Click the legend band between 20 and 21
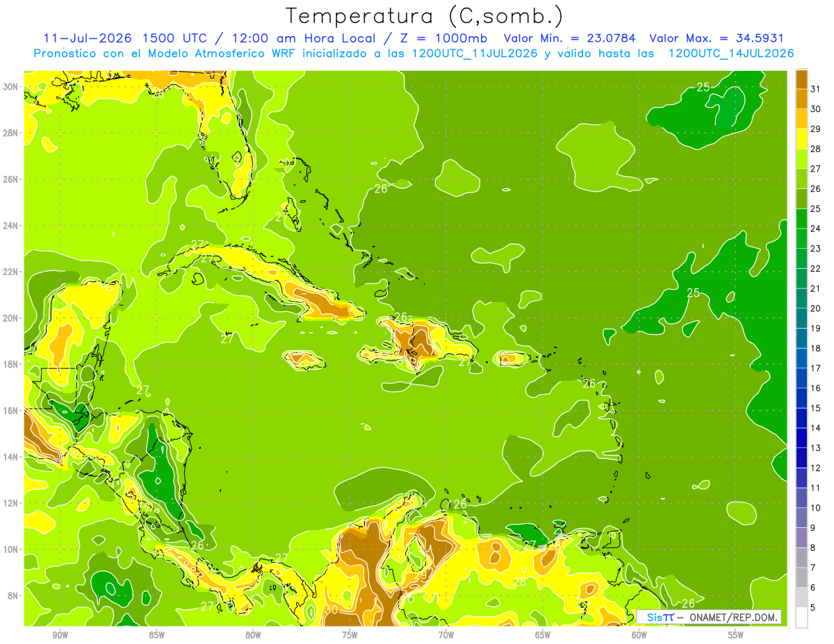This screenshot has width=834, height=644. [x=801, y=299]
